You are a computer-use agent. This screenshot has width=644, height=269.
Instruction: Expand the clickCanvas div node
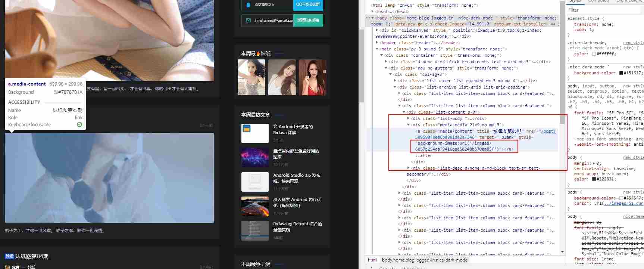click(377, 30)
